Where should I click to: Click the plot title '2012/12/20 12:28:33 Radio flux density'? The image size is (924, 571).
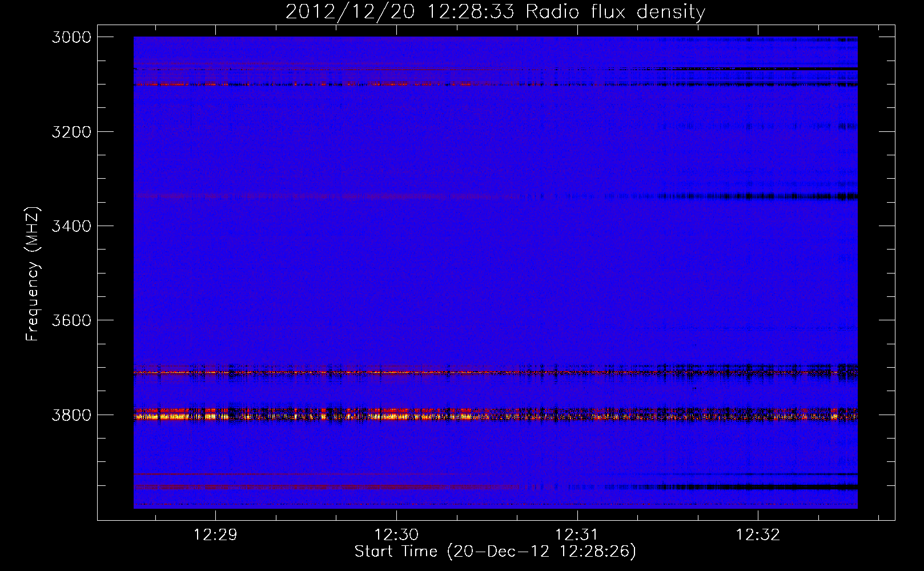(495, 11)
